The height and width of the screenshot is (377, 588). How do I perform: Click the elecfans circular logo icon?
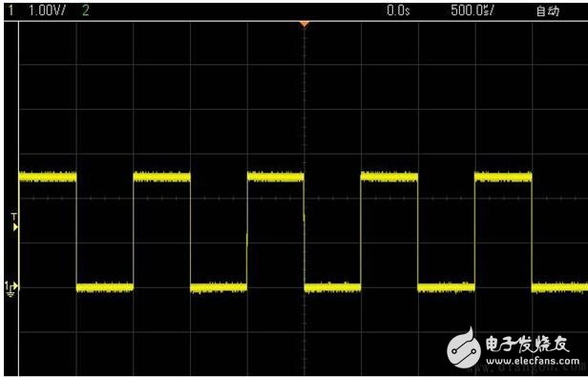(x=464, y=348)
